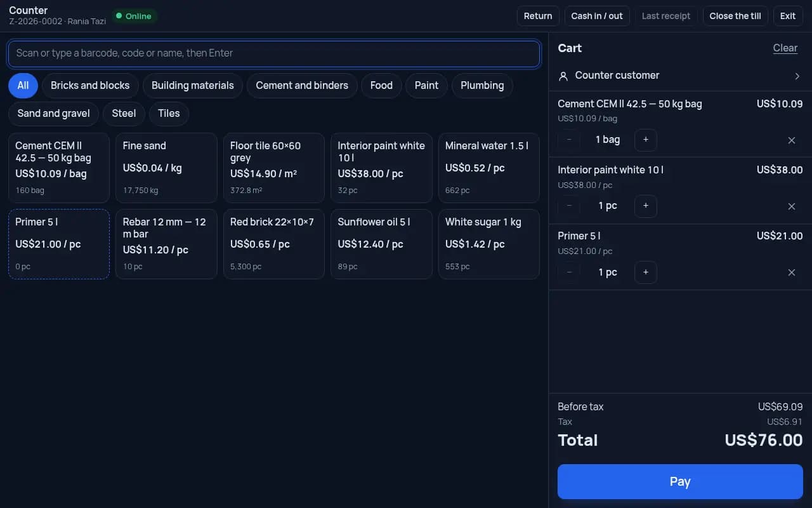This screenshot has height=508, width=812.
Task: Decrease Interior paint white quantity
Action: pyautogui.click(x=569, y=206)
